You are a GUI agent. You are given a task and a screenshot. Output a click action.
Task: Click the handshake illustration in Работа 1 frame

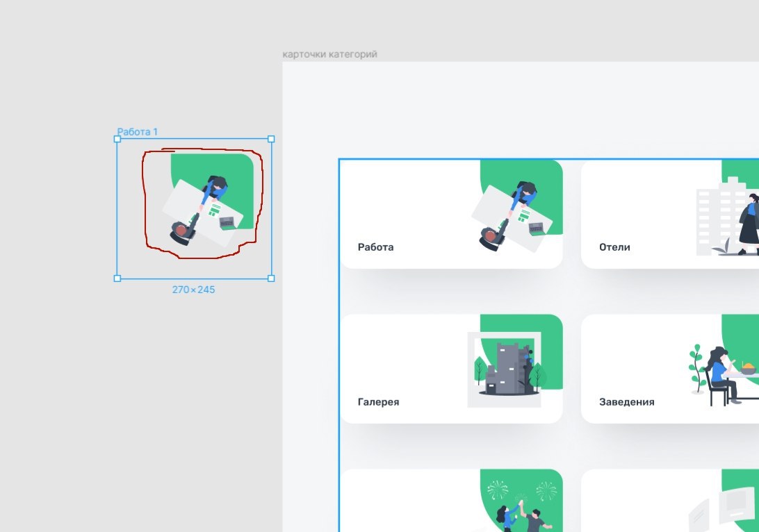207,200
